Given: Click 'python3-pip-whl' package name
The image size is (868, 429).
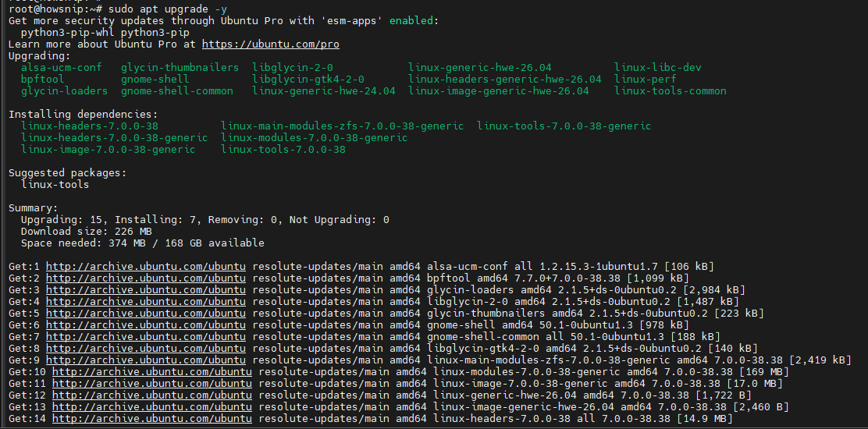Looking at the screenshot, I should (x=68, y=33).
